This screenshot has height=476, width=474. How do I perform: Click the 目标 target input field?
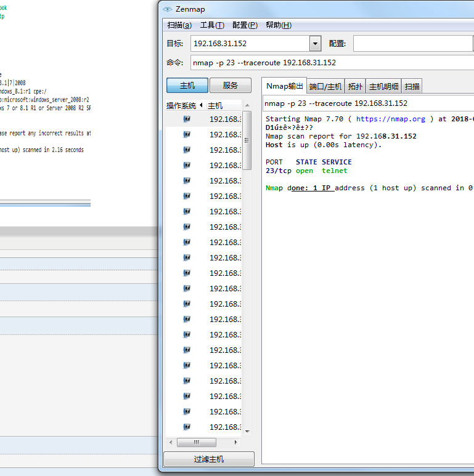click(x=250, y=43)
